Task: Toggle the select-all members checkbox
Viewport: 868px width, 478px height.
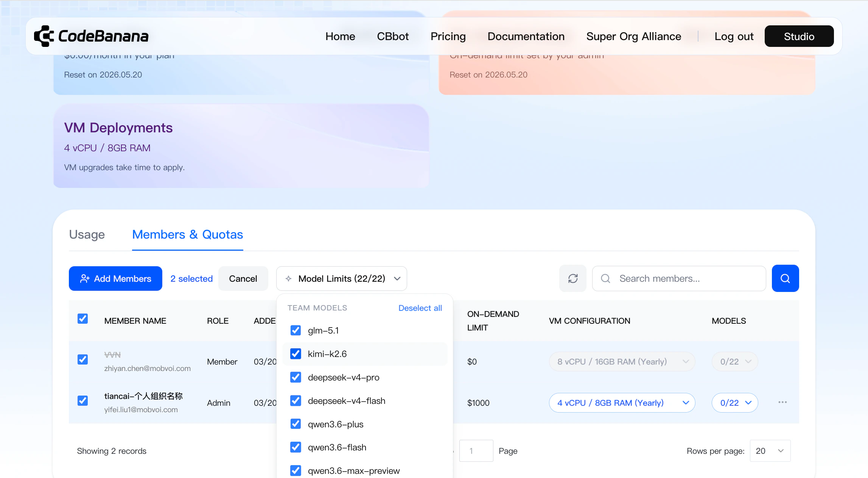Action: pos(82,319)
